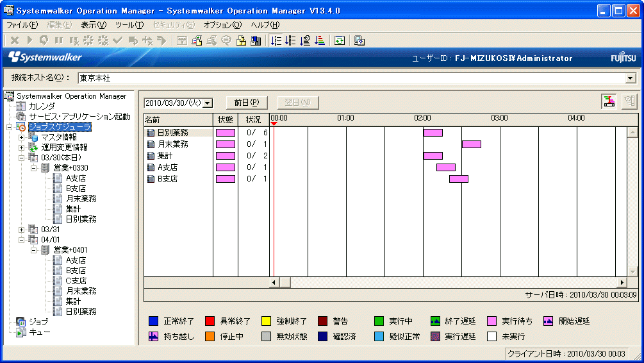Expand the 03/31 date node
644x363 pixels.
pyautogui.click(x=21, y=230)
